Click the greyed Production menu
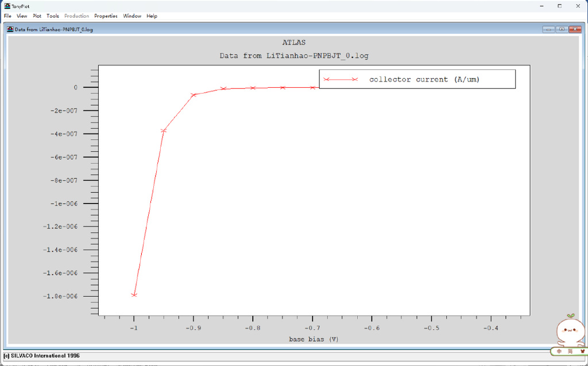This screenshot has width=588, height=366. point(76,16)
